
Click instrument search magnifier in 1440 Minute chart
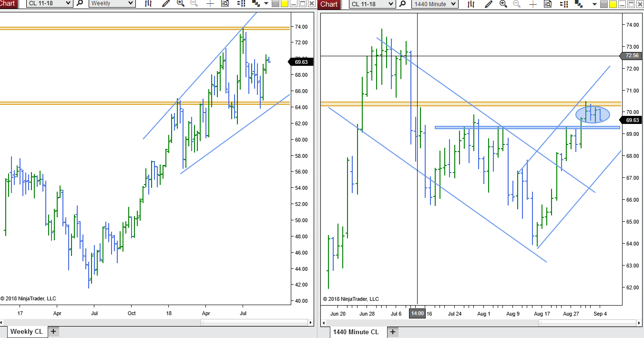point(403,4)
